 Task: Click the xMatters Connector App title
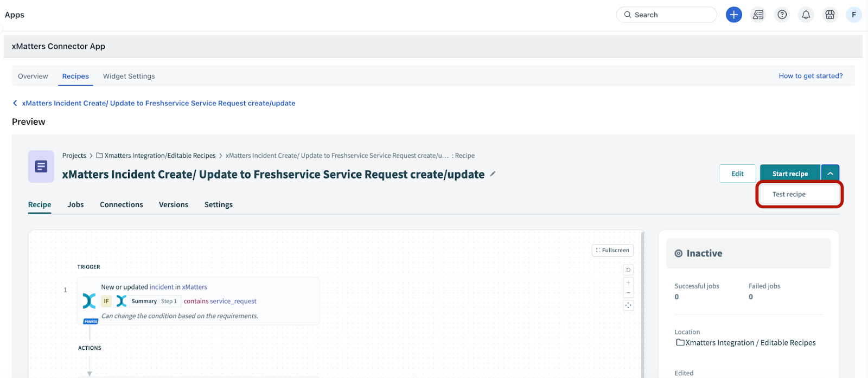tap(59, 46)
